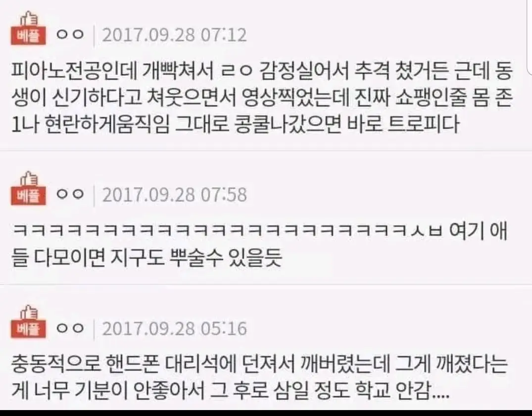Viewport: 532px width, 416px height.
Task: Click the text 바로 트로피다 in the first comment
Action: [x=404, y=124]
